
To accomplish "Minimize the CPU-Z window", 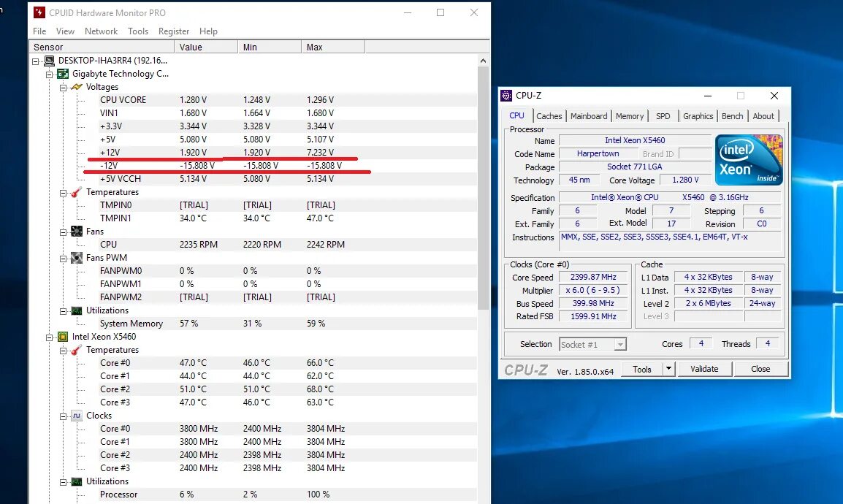I will click(x=708, y=96).
